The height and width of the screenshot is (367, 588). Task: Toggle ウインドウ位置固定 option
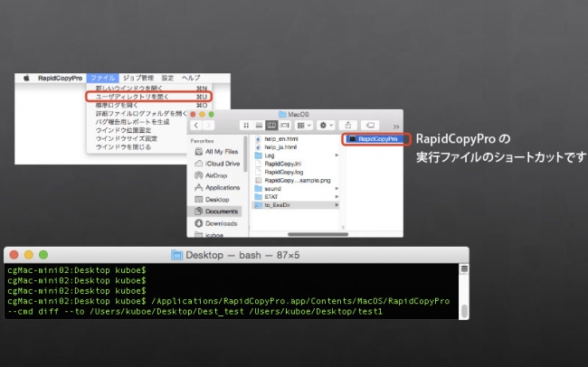pyautogui.click(x=123, y=130)
